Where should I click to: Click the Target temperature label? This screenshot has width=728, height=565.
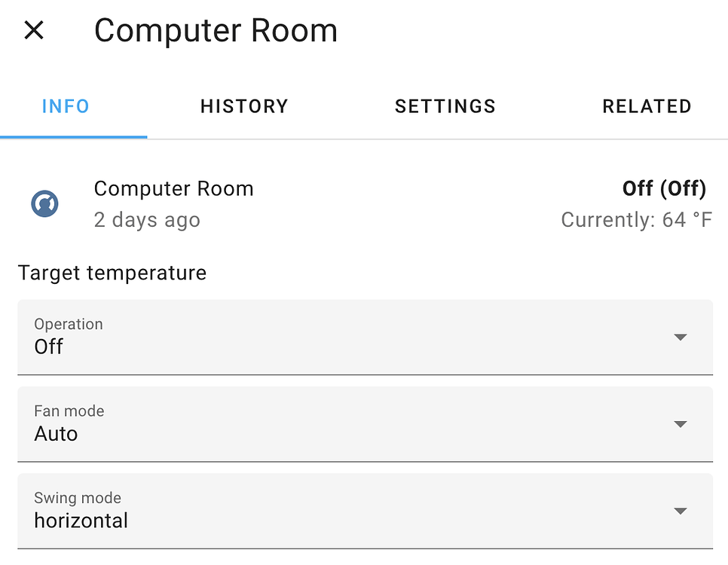coord(112,273)
